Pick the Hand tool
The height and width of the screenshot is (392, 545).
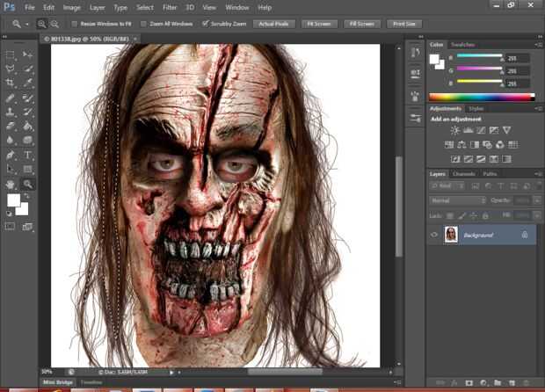[x=11, y=184]
